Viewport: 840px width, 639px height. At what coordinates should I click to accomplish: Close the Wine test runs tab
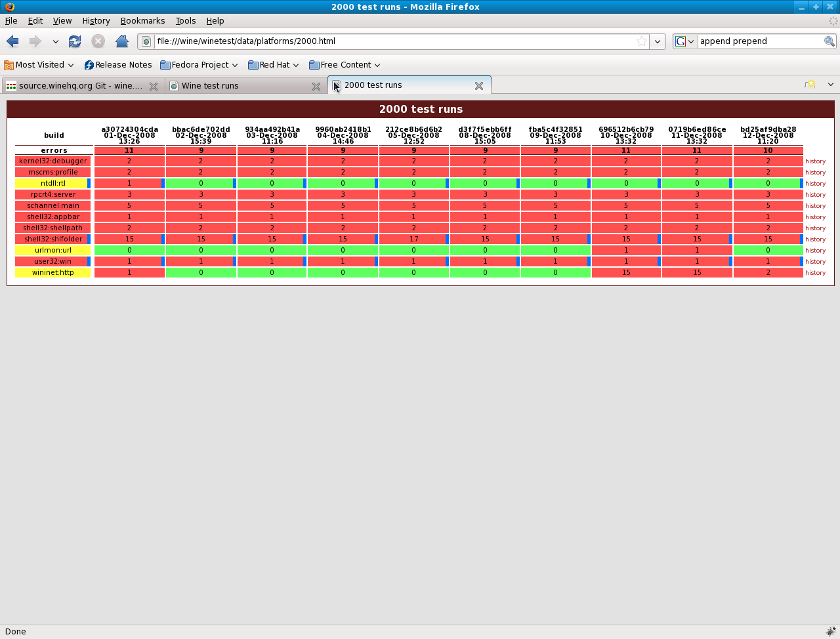(316, 86)
